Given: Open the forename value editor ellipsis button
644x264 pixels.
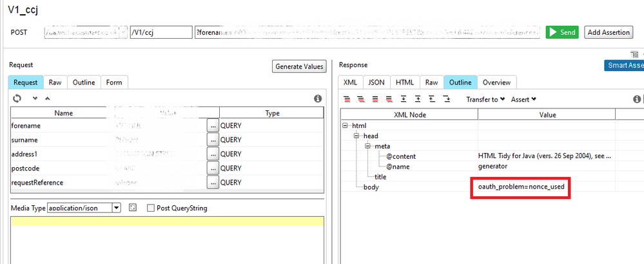Looking at the screenshot, I should 212,126.
